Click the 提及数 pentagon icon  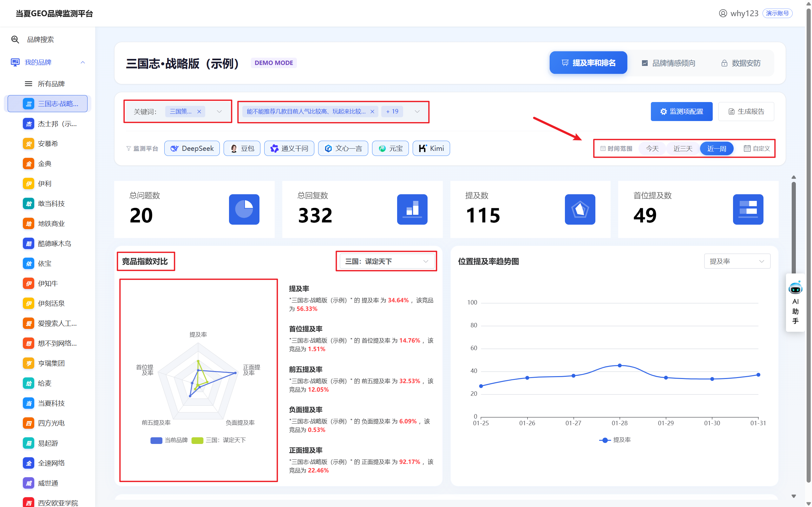tap(580, 209)
